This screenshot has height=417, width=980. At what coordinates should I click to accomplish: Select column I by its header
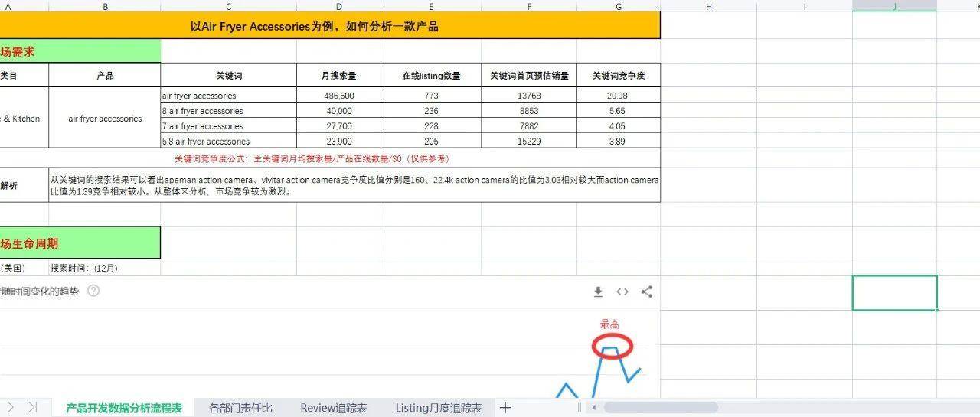point(805,5)
